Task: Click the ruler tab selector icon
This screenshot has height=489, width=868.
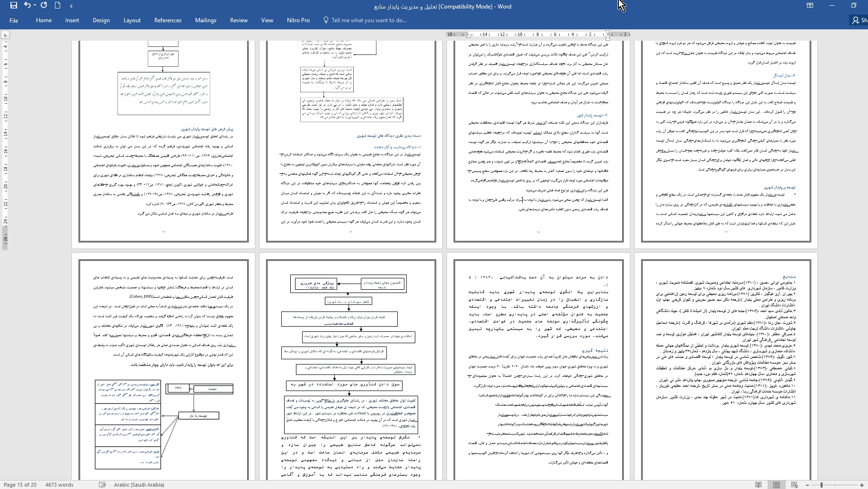Action: point(5,35)
